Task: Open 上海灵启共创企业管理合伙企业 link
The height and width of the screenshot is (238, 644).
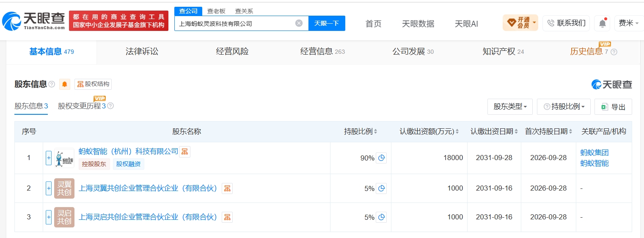Action: [148, 217]
